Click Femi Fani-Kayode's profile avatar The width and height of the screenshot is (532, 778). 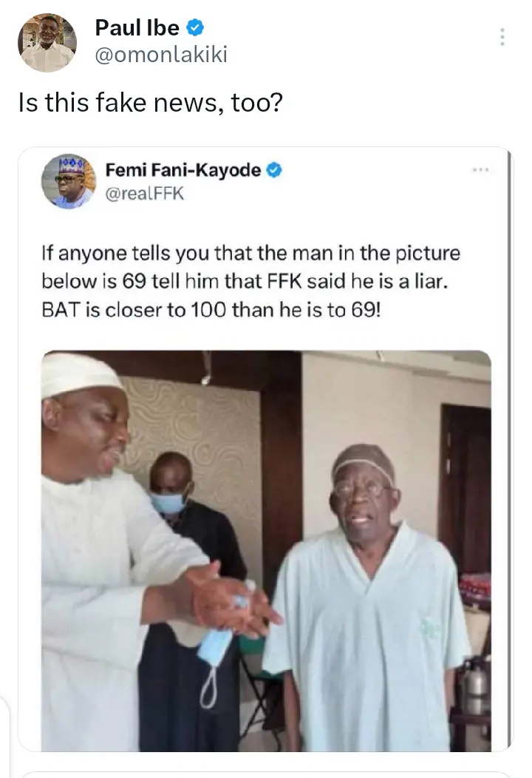(x=68, y=182)
